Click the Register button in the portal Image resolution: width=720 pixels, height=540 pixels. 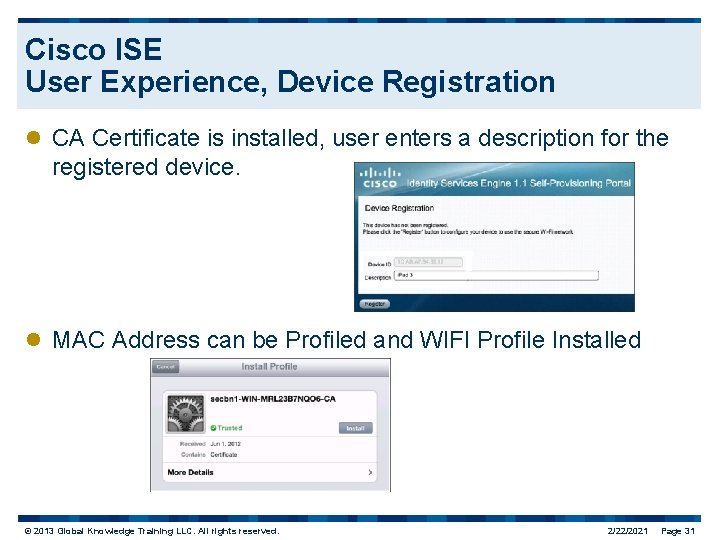click(x=375, y=304)
